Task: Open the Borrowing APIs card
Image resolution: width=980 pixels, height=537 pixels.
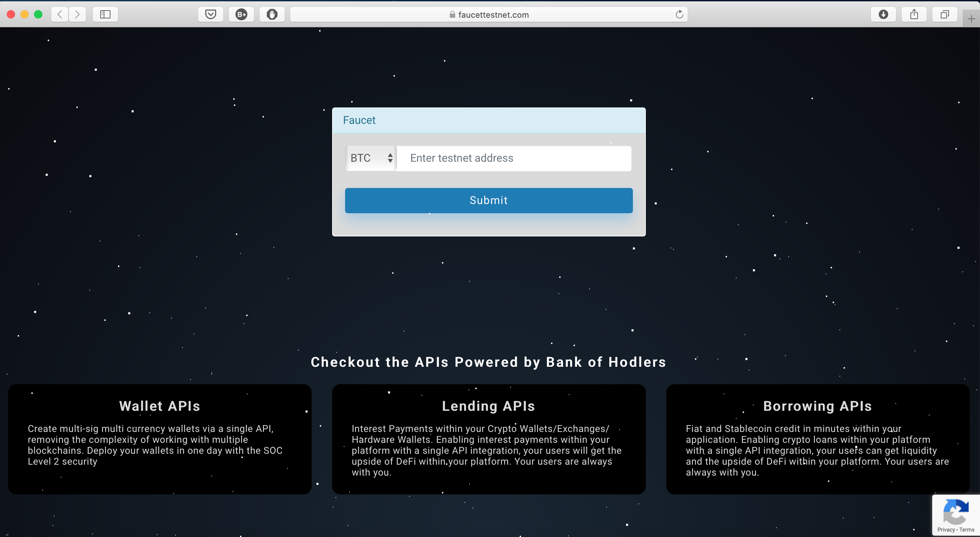Action: (817, 439)
